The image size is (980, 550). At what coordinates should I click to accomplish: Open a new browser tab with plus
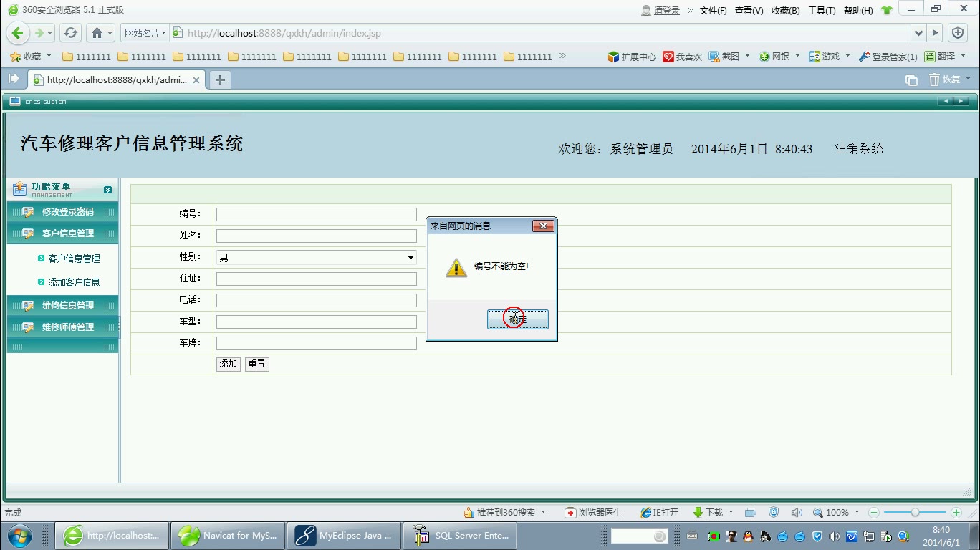pyautogui.click(x=220, y=79)
